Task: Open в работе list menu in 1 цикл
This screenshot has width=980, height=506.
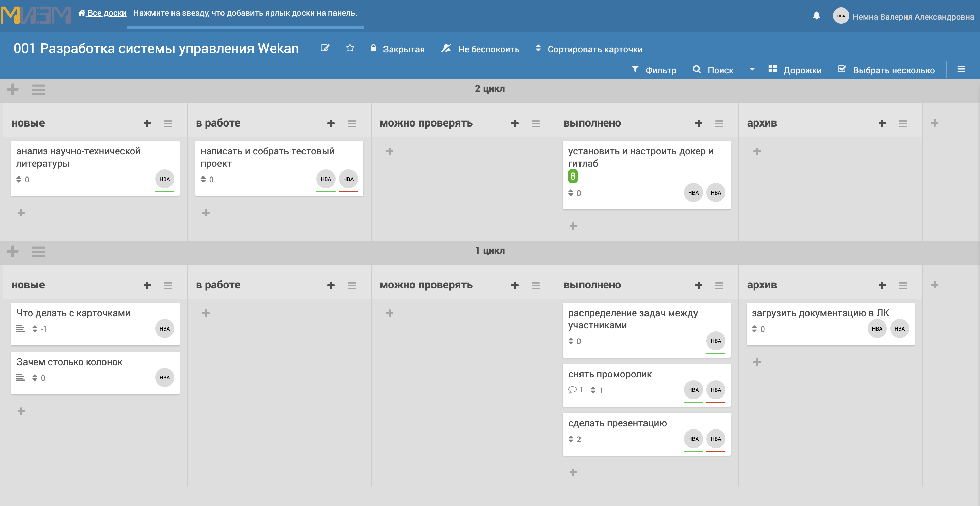Action: [x=352, y=286]
